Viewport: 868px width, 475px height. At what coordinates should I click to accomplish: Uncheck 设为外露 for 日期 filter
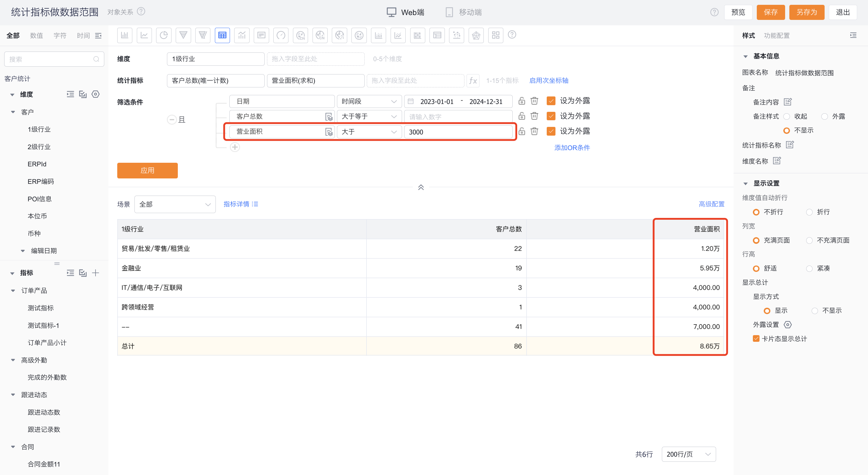(x=551, y=101)
